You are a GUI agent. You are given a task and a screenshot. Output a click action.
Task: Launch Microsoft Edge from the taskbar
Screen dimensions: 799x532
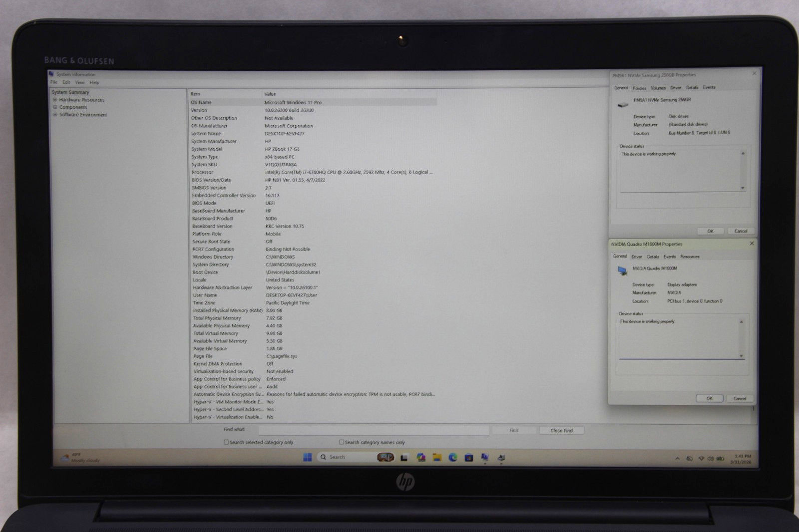click(x=453, y=457)
